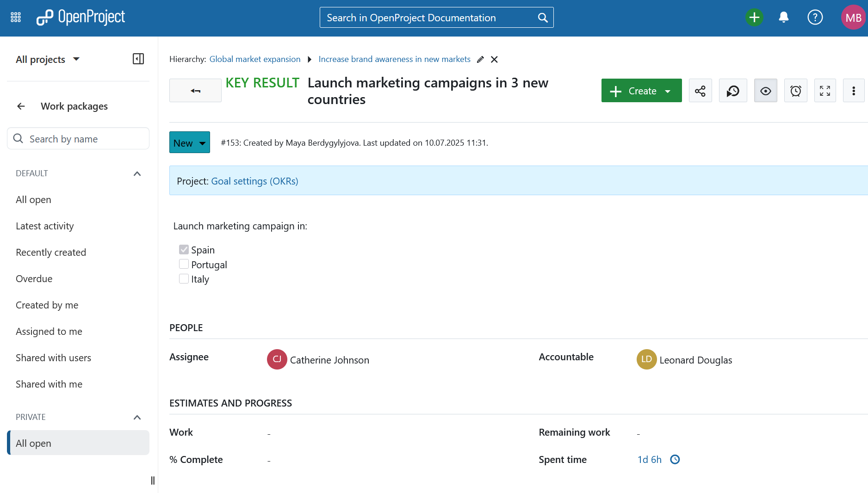Check the Italy checkbox
Viewport: 868px width, 493px height.
(184, 279)
